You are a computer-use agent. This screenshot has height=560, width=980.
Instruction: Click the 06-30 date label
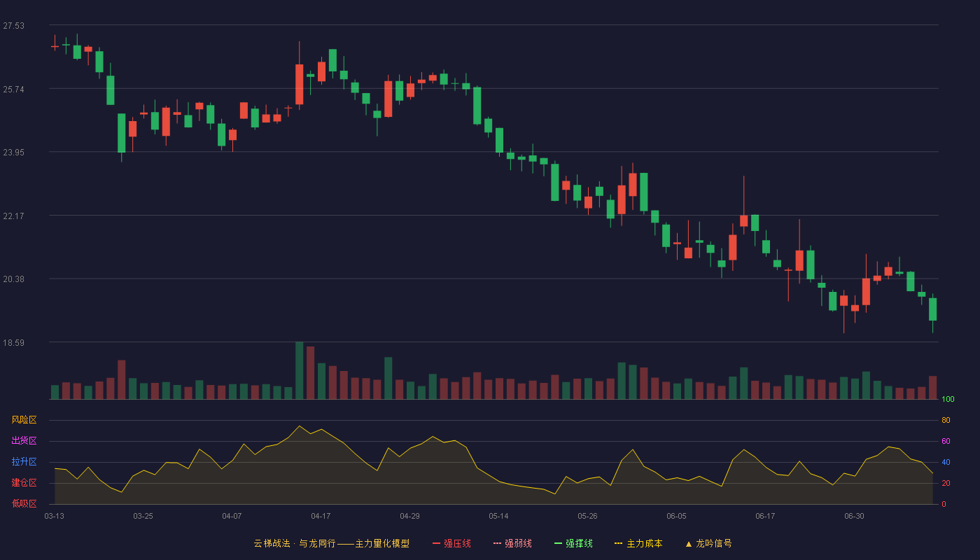pyautogui.click(x=854, y=516)
